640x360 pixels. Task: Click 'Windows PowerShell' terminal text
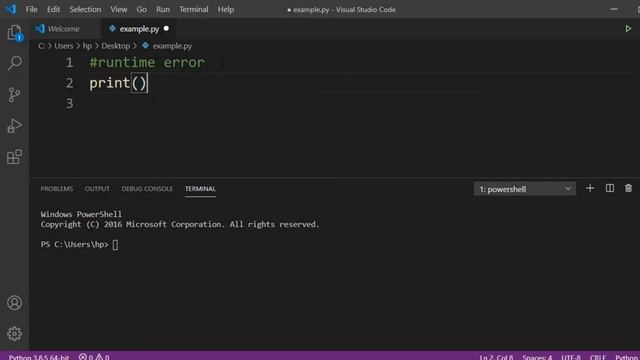(81, 214)
